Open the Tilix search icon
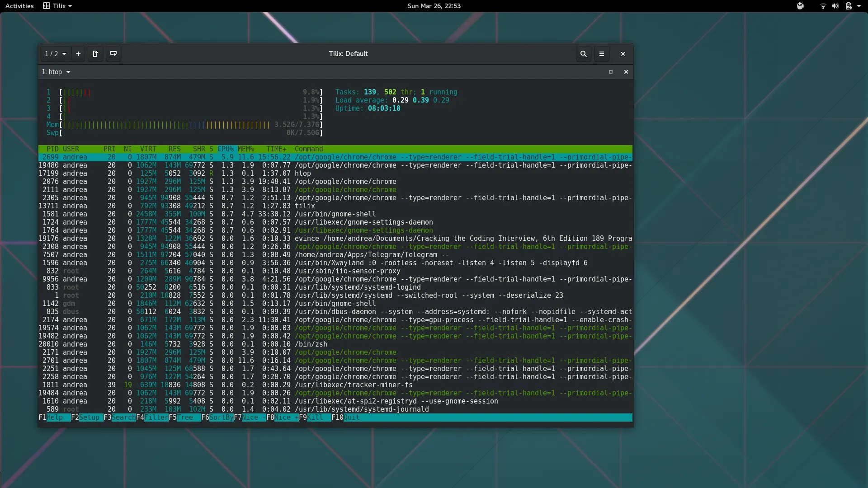868x488 pixels. tap(583, 53)
